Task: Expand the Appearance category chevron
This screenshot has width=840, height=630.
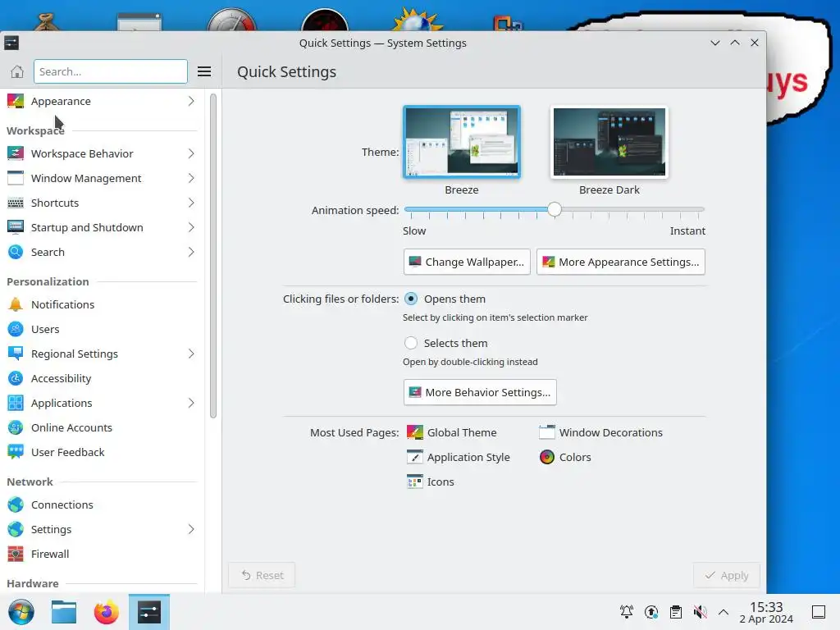Action: point(191,101)
